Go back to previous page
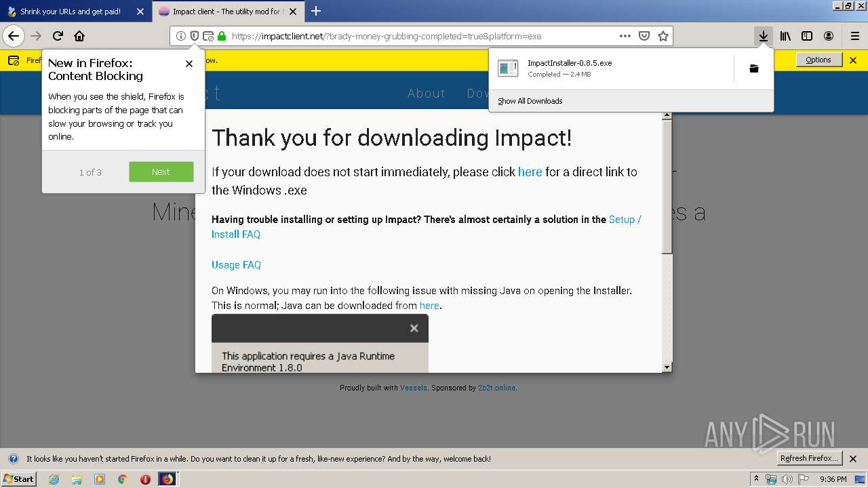 [13, 36]
